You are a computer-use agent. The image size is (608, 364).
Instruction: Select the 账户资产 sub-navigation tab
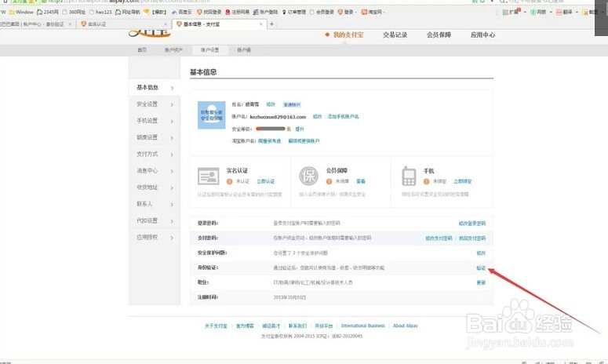pos(173,50)
